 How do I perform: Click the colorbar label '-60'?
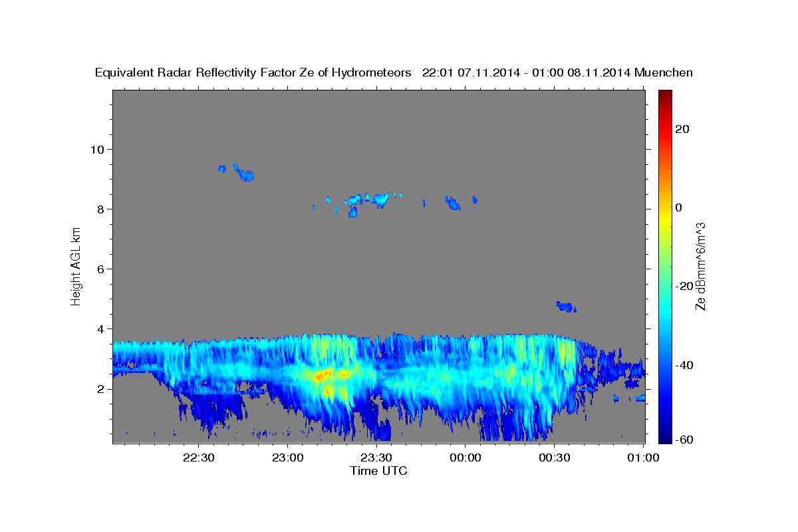[684, 440]
